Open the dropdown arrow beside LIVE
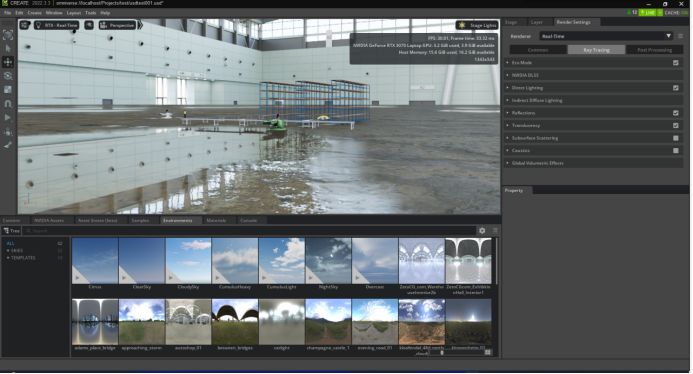Screen dimensions: 693x374 (660, 12)
